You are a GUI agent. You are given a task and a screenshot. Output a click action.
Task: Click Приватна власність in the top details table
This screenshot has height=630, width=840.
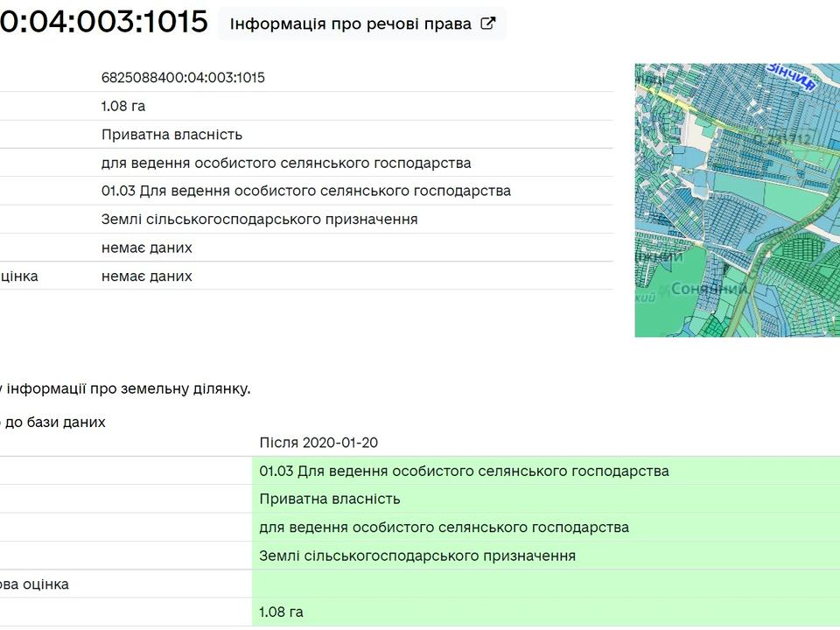(171, 135)
